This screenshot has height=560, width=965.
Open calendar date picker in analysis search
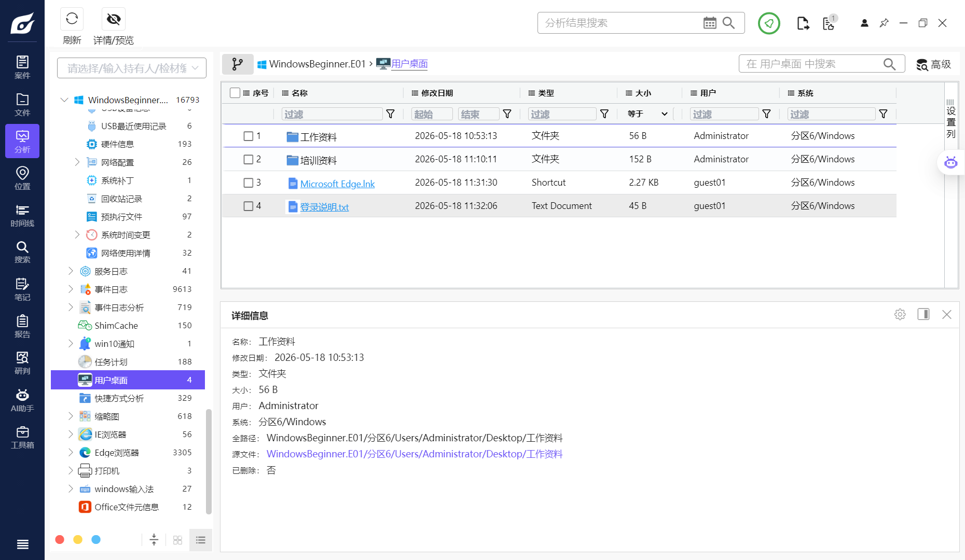point(710,23)
